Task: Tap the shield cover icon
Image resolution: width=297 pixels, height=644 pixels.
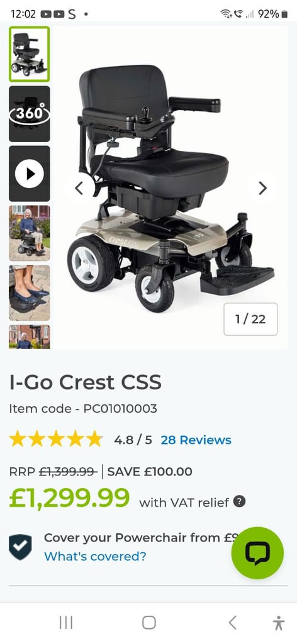Action: pos(20,547)
